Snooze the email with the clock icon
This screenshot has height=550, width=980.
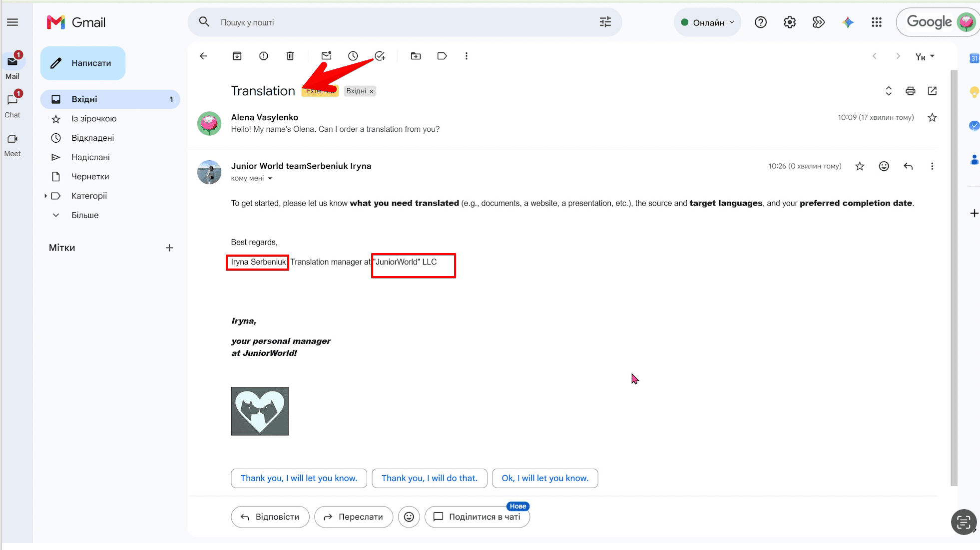(353, 56)
